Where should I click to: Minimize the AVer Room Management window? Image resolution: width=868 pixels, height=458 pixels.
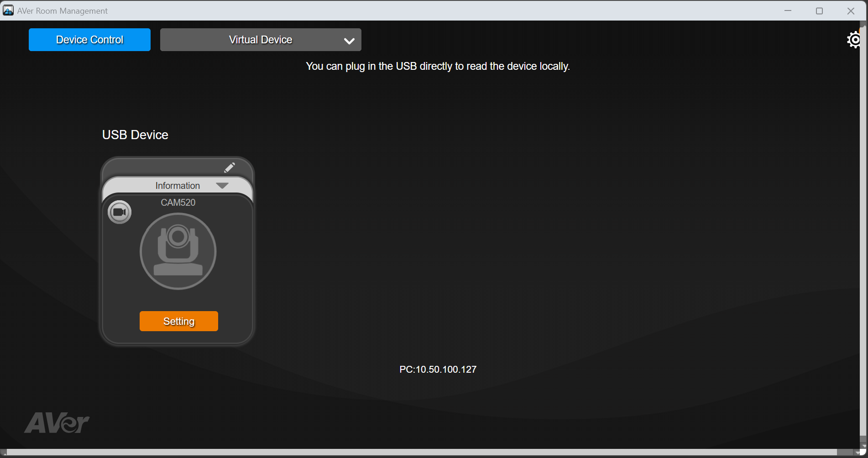click(788, 10)
